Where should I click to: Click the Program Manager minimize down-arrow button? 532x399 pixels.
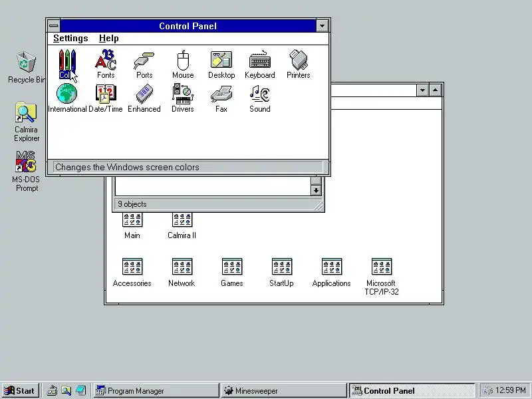click(422, 90)
